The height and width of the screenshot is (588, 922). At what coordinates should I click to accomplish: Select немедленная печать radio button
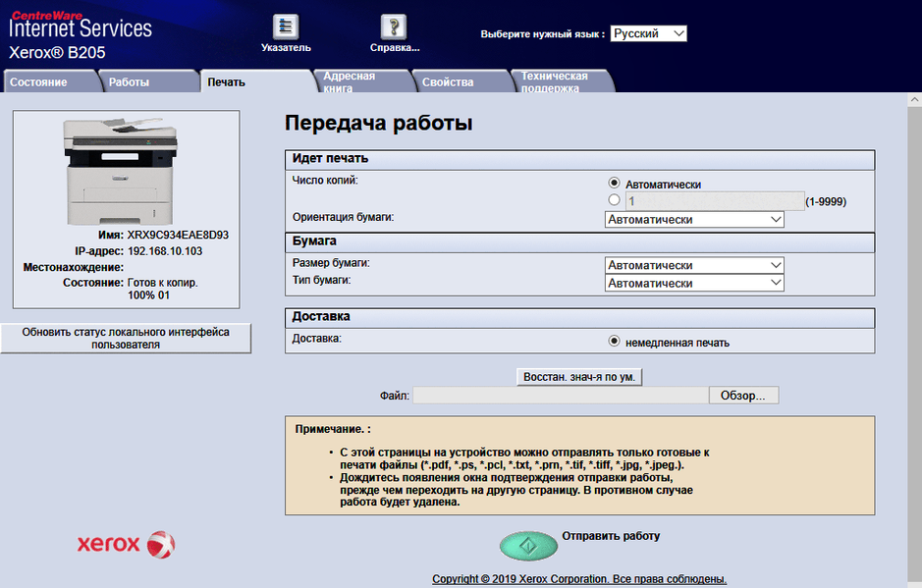(614, 341)
